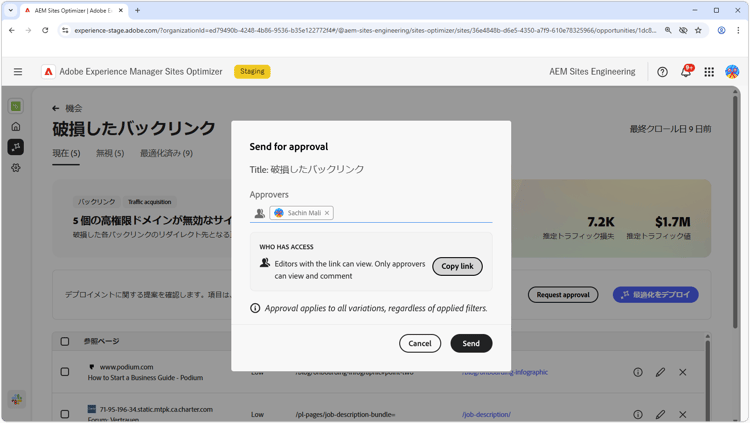Open notifications bell icon
750x423 pixels.
[x=686, y=71]
